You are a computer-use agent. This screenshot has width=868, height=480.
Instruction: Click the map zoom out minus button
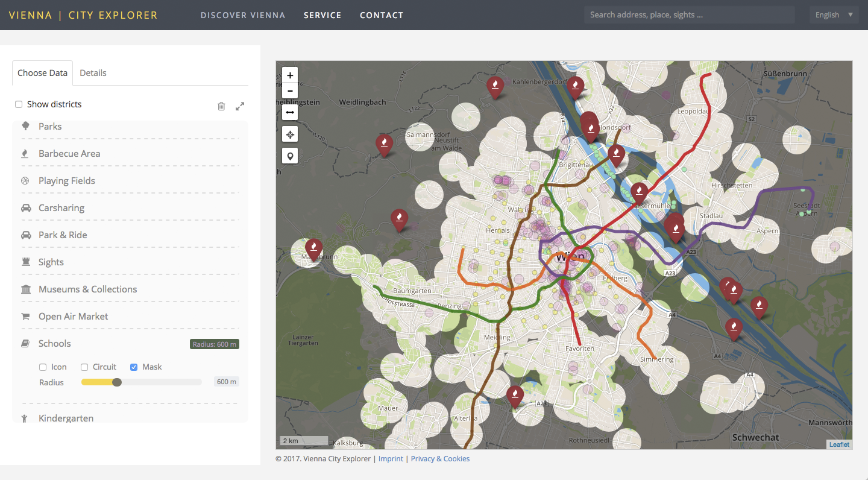(x=290, y=91)
